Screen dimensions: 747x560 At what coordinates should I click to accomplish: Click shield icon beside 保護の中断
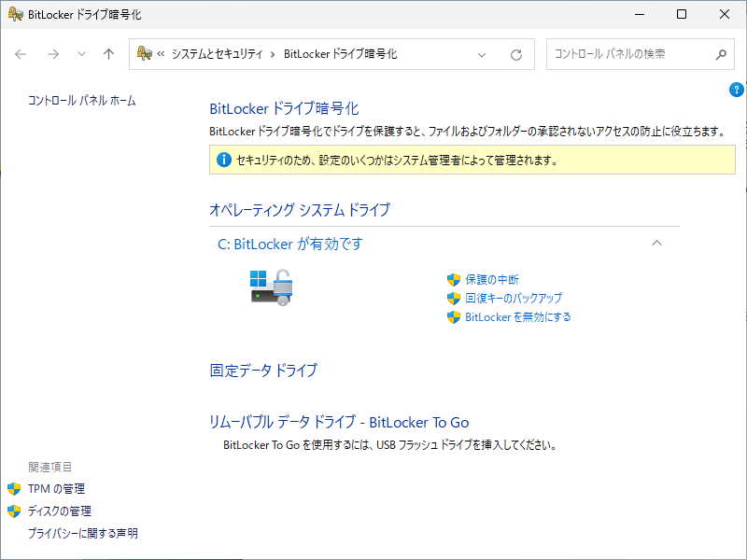(454, 279)
